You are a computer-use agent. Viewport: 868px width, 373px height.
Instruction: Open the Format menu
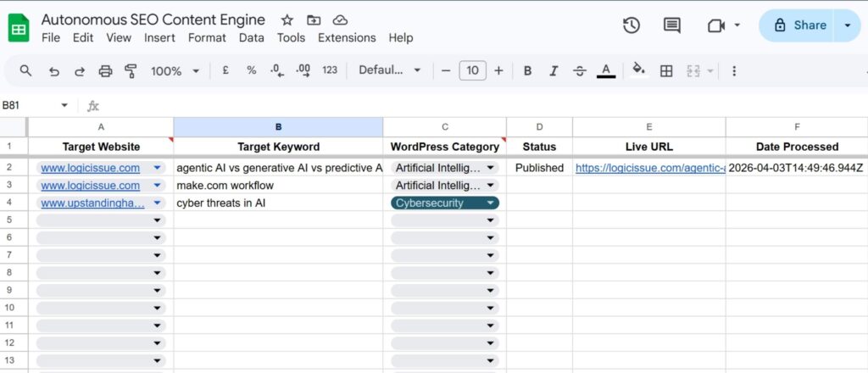207,37
